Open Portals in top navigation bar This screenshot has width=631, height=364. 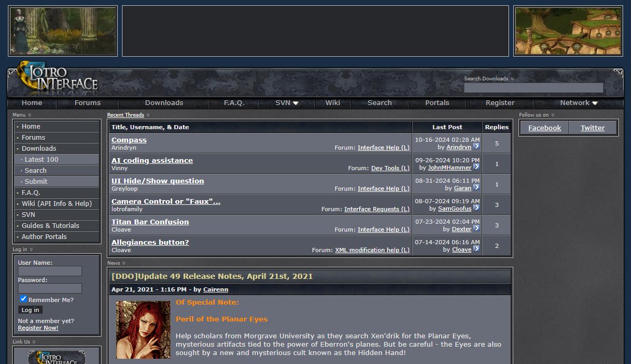click(x=437, y=103)
